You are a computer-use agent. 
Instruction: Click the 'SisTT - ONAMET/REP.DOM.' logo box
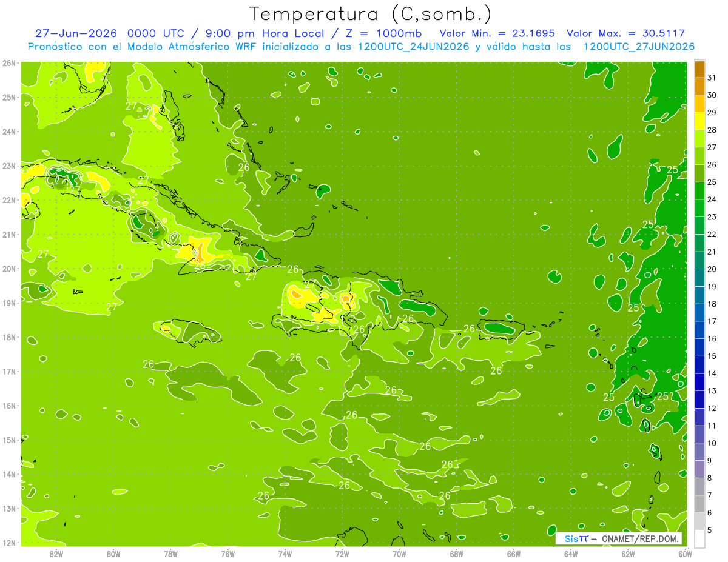click(619, 538)
